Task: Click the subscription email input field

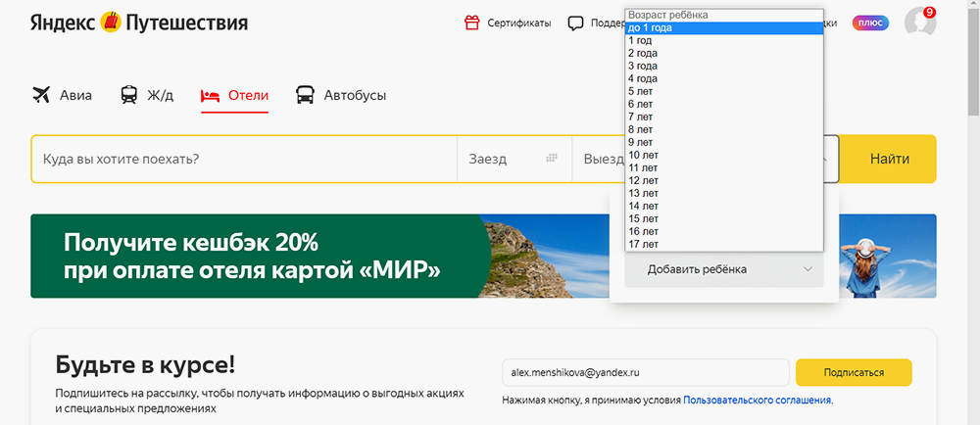Action: pos(646,372)
